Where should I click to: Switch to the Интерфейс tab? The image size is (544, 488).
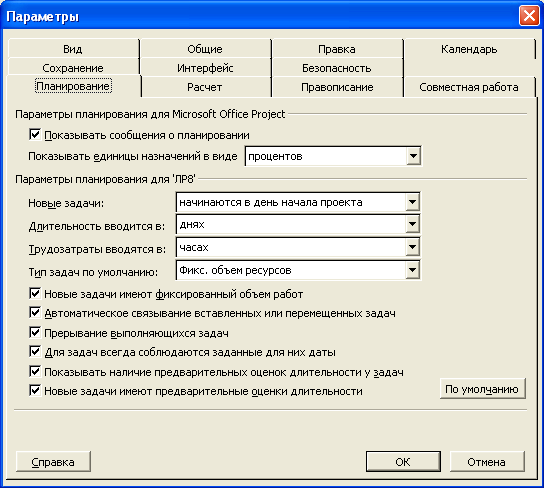point(205,68)
